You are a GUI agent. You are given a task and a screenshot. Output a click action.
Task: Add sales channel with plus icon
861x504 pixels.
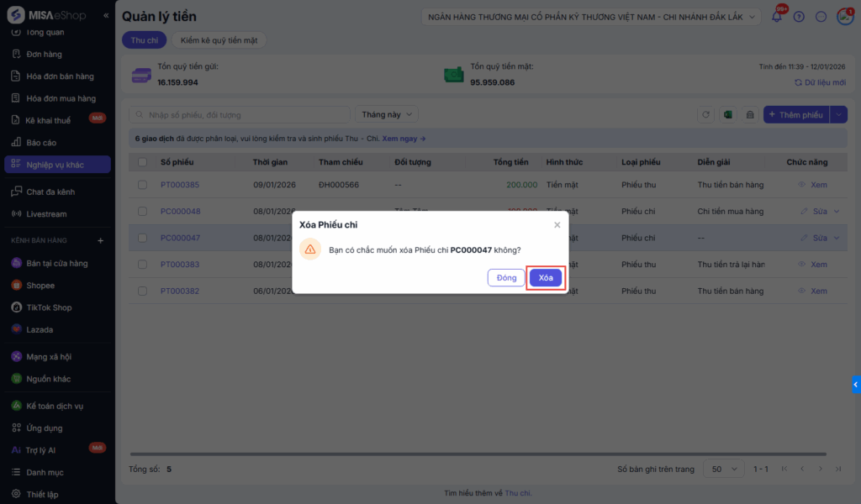click(x=101, y=241)
